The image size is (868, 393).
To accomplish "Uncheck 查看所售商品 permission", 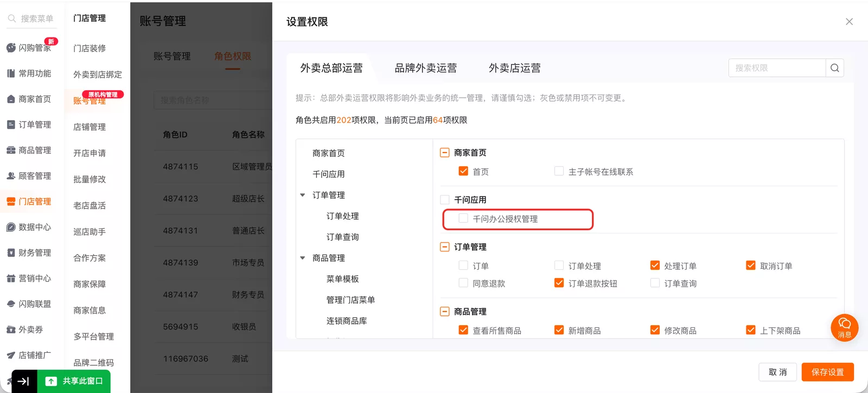I will tap(463, 330).
